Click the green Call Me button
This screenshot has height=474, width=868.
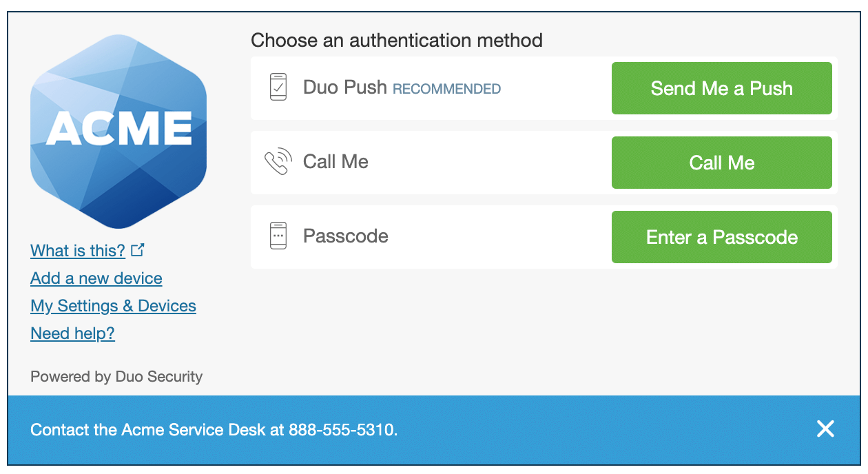click(x=721, y=163)
